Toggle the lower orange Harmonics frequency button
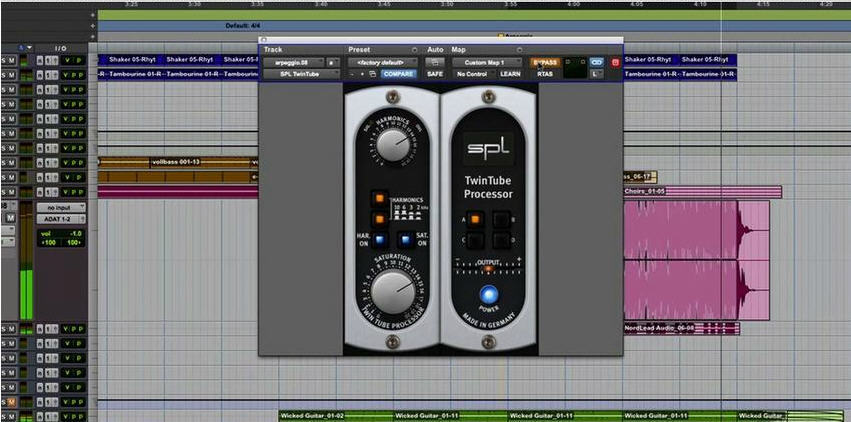Screen dimensions: 851x422 (380, 219)
